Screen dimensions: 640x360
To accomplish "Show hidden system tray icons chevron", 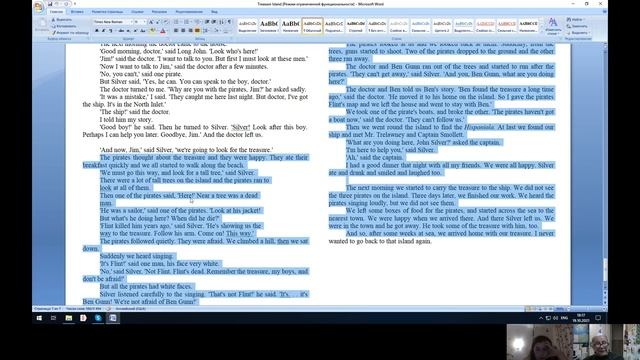I will 541,318.
